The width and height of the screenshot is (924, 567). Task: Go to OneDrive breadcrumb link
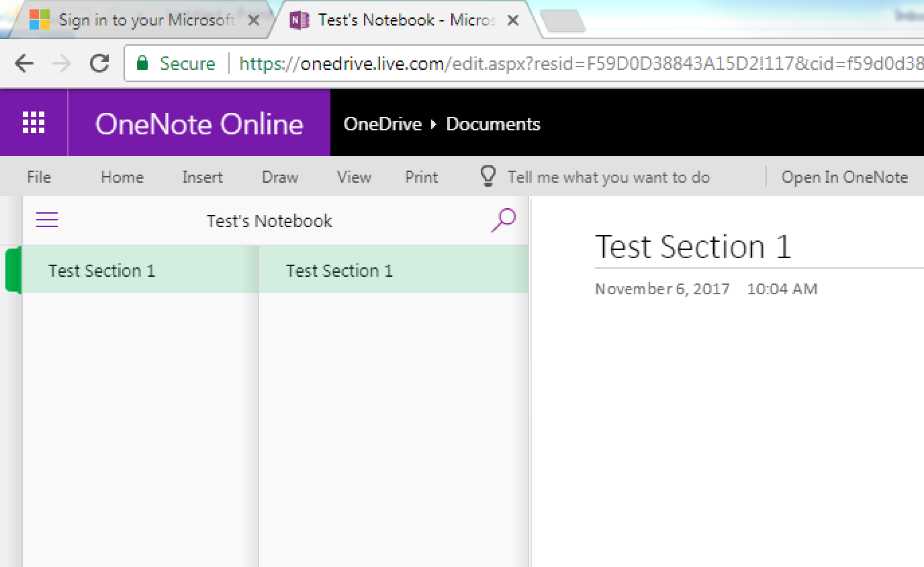tap(383, 124)
